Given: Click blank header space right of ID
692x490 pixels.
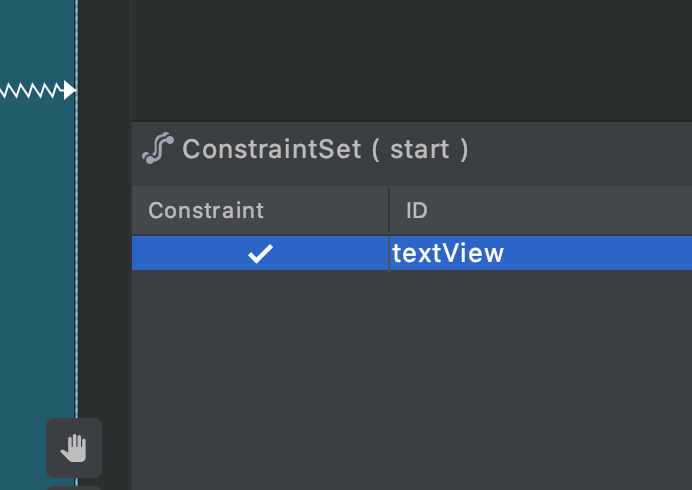Looking at the screenshot, I should click(x=560, y=210).
